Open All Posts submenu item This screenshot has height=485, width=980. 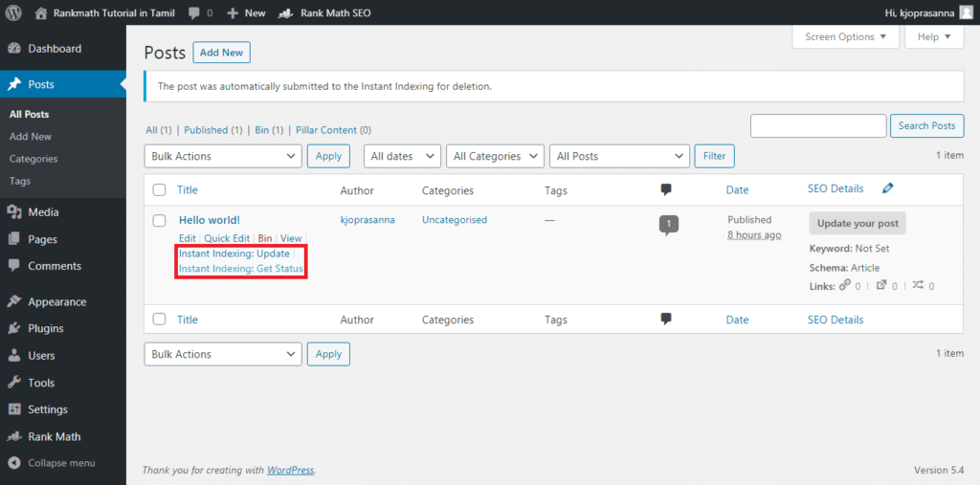(30, 115)
